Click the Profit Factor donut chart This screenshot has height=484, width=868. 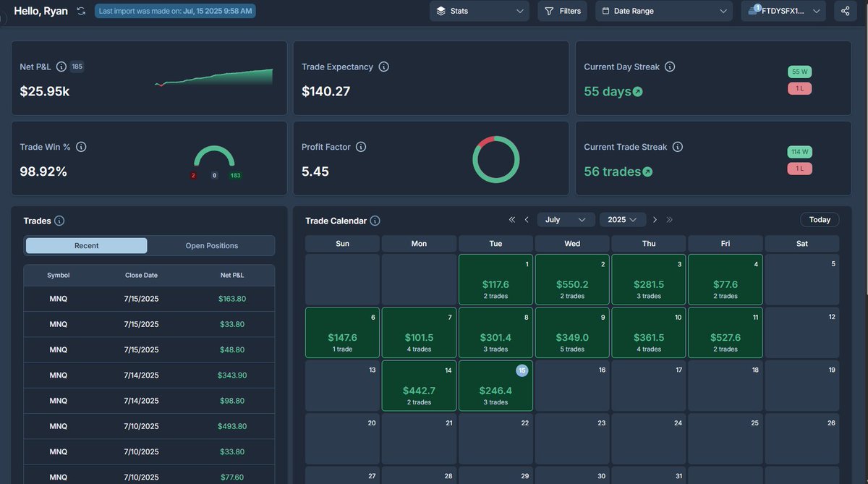(496, 159)
